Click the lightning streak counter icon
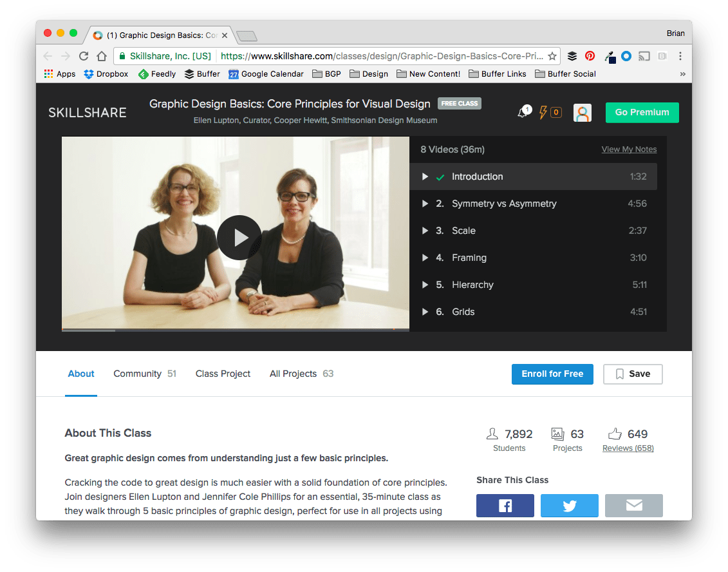Image resolution: width=728 pixels, height=572 pixels. tap(544, 112)
